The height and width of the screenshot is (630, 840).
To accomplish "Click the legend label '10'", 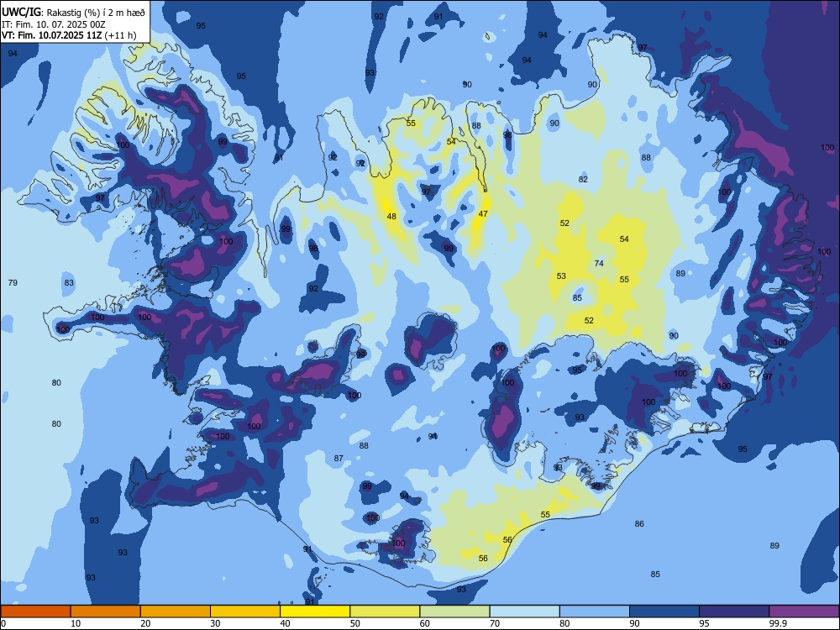I will tap(76, 623).
